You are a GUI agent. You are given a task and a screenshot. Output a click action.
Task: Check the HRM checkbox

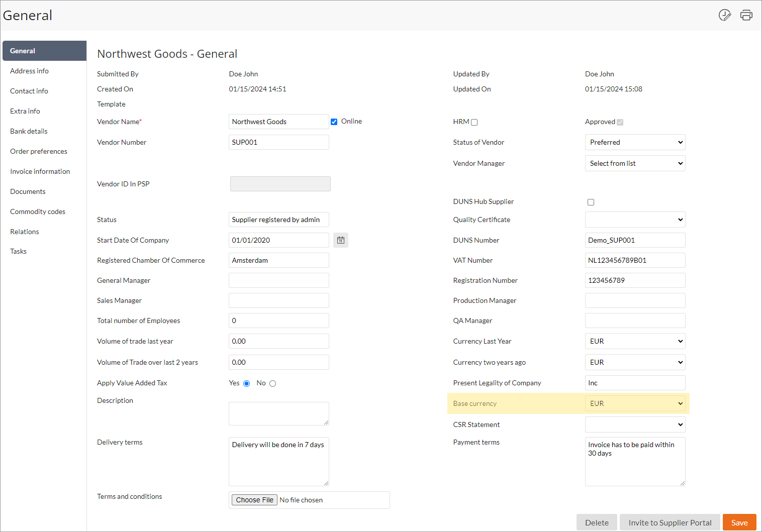pyautogui.click(x=474, y=122)
